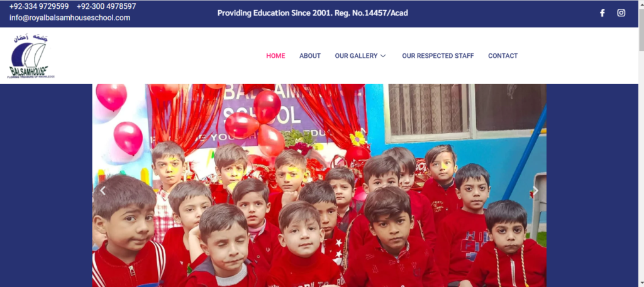644x287 pixels.
Task: Navigate to the ABOUT page
Action: 310,56
